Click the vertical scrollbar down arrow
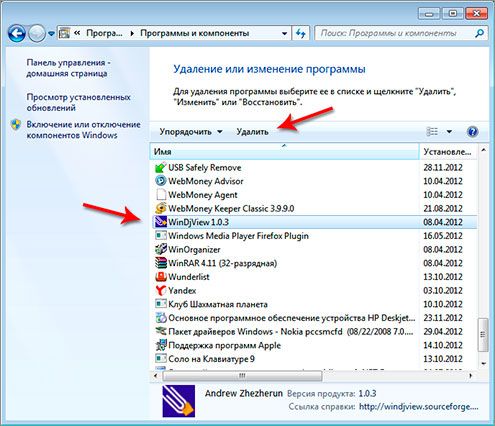The height and width of the screenshot is (426, 495). [483, 363]
